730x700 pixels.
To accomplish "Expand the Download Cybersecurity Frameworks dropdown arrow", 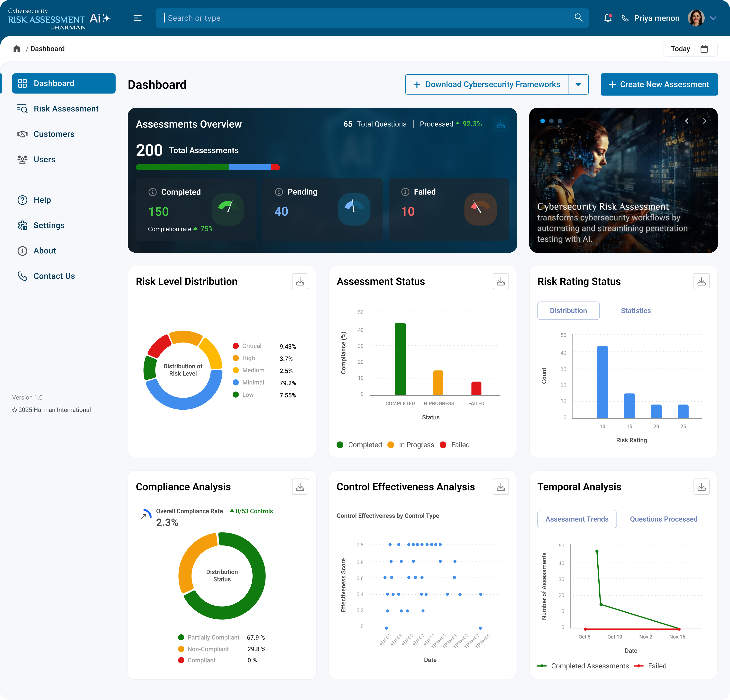I will 578,84.
